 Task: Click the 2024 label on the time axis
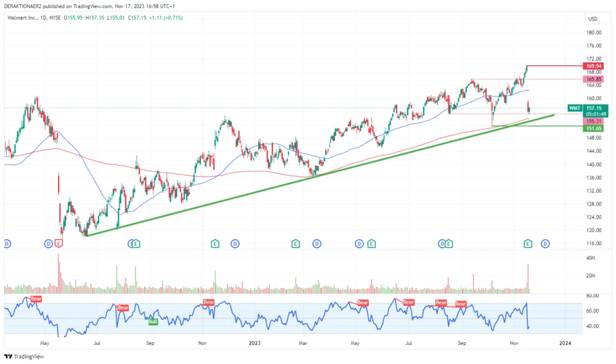point(564,343)
